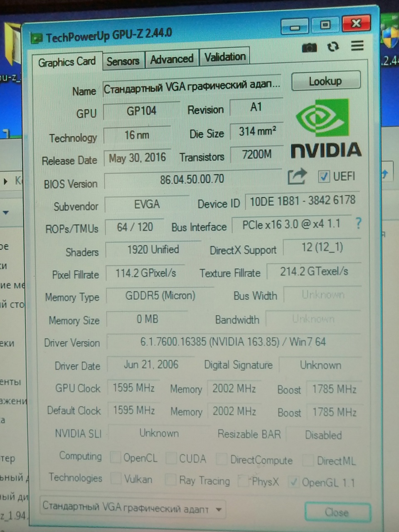The height and width of the screenshot is (532, 399).
Task: Click the Bus Width Unknown field
Action: pos(323,295)
